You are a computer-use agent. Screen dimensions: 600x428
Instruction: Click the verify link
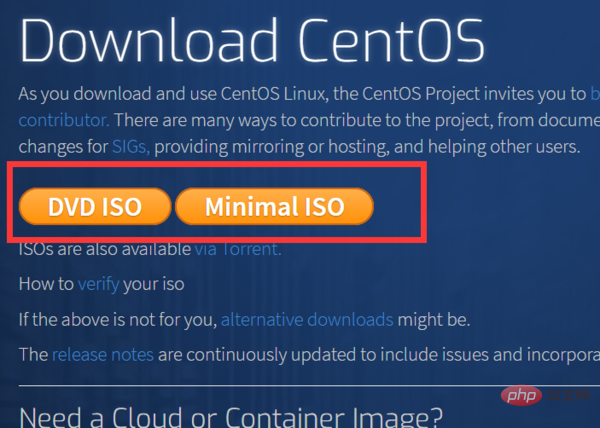coord(98,284)
